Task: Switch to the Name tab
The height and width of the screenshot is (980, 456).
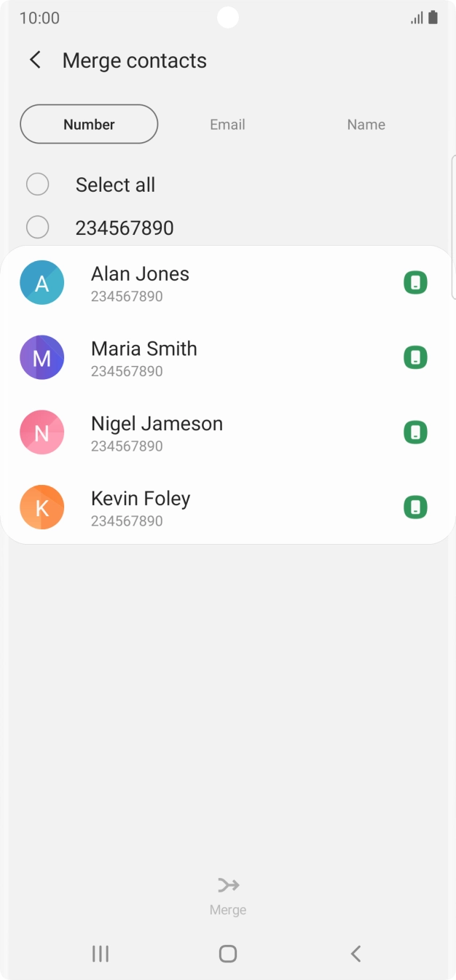Action: point(366,125)
